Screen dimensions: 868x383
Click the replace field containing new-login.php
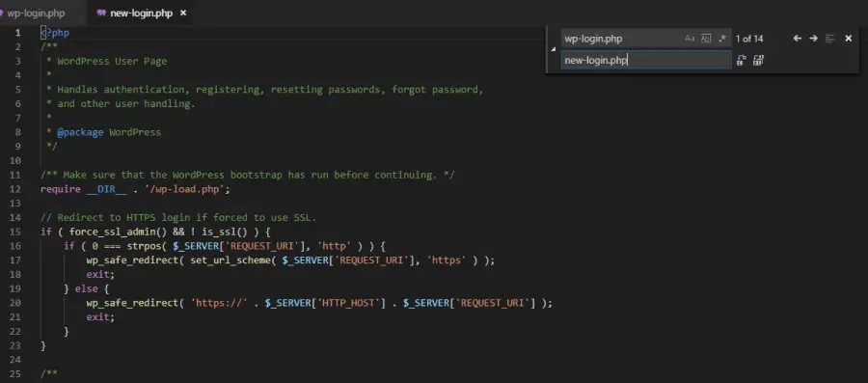tap(646, 60)
